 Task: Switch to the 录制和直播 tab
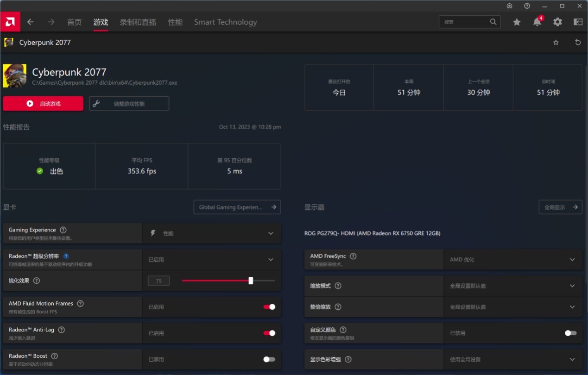(138, 22)
